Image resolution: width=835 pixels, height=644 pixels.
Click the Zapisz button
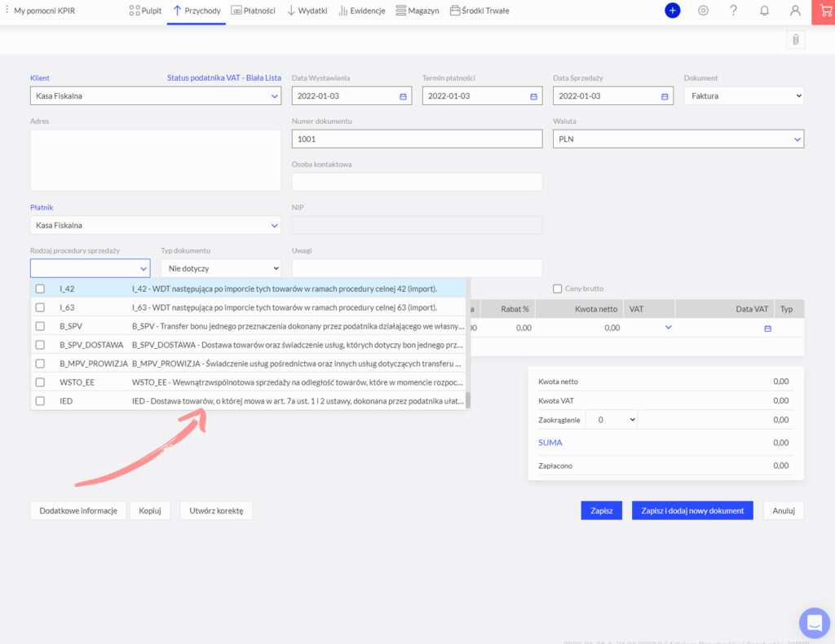602,510
